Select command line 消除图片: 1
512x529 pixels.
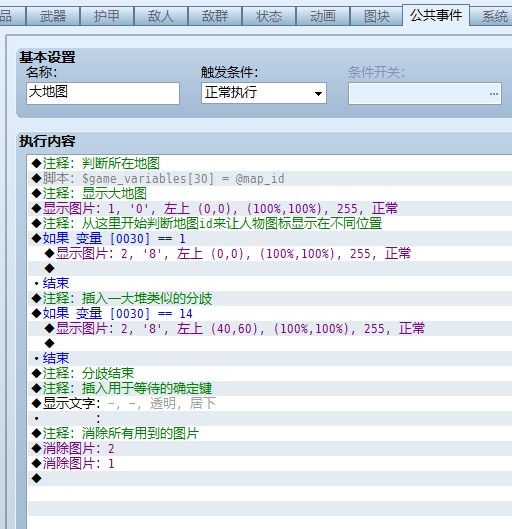tap(270, 464)
